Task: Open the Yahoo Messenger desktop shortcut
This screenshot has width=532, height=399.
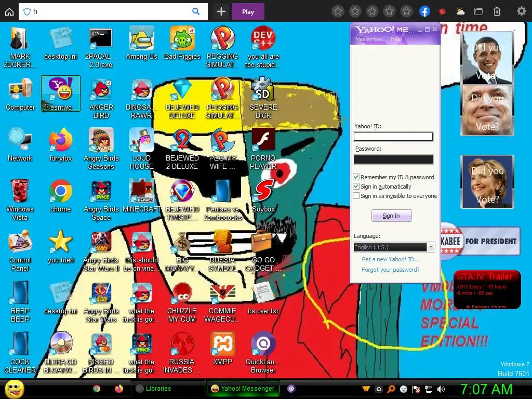Action: [61, 94]
